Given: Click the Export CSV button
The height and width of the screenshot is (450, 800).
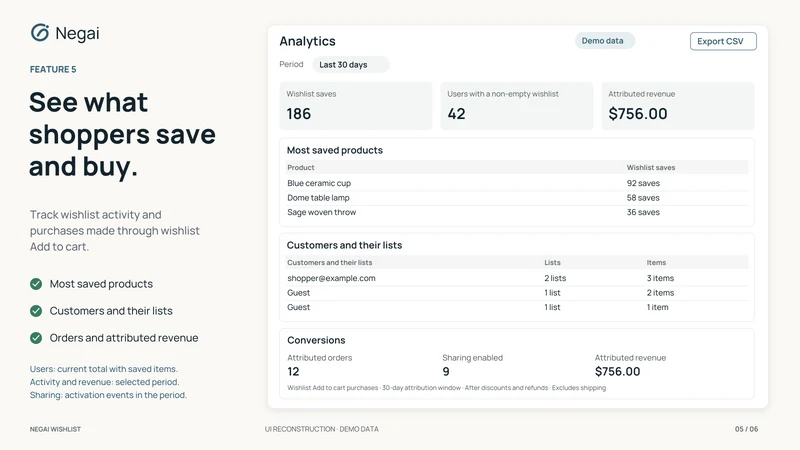Looking at the screenshot, I should pyautogui.click(x=723, y=41).
